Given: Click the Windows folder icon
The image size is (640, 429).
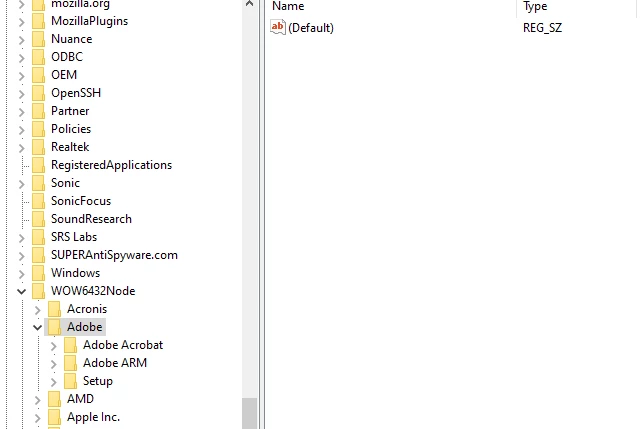Looking at the screenshot, I should click(38, 273).
